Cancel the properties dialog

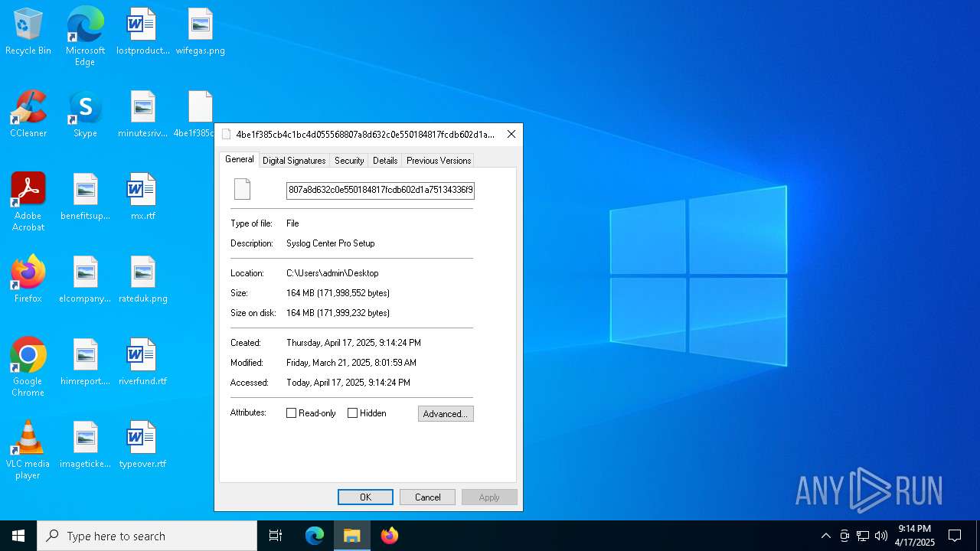click(427, 497)
